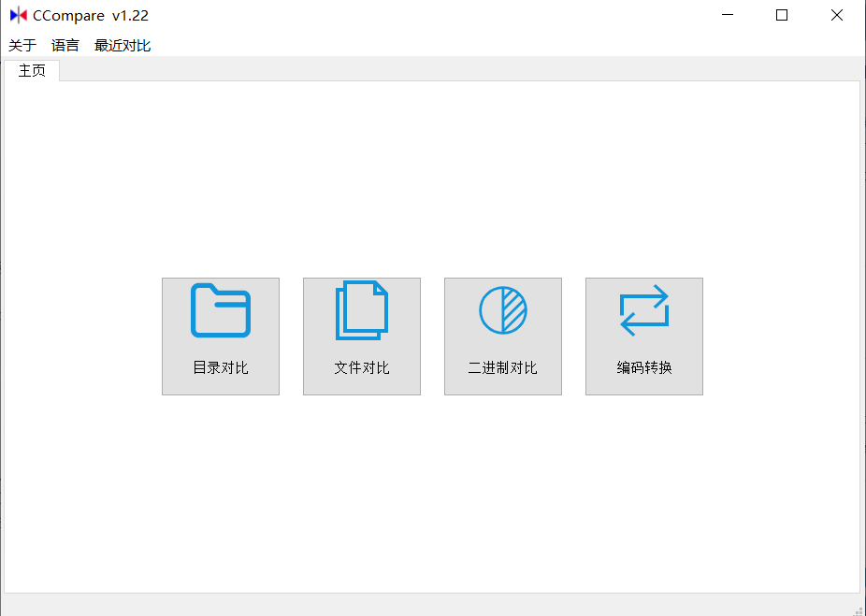
Task: Minimize the CCompare window
Action: point(728,15)
